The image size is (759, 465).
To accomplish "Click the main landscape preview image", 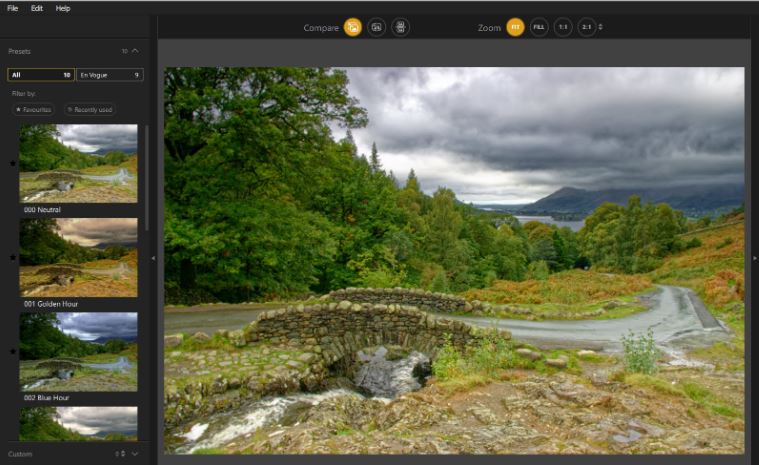I will 454,260.
